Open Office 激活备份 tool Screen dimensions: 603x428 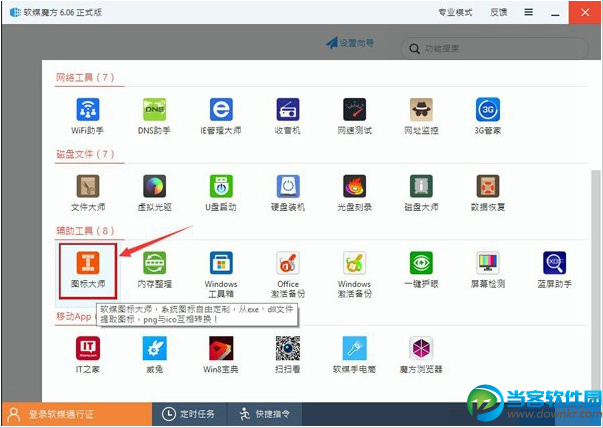pos(288,275)
